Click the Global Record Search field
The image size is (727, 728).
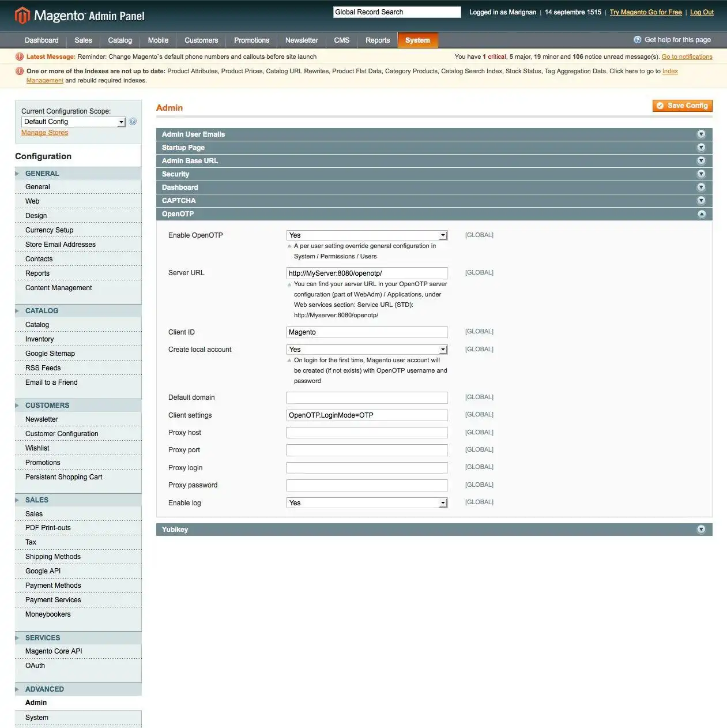(397, 12)
